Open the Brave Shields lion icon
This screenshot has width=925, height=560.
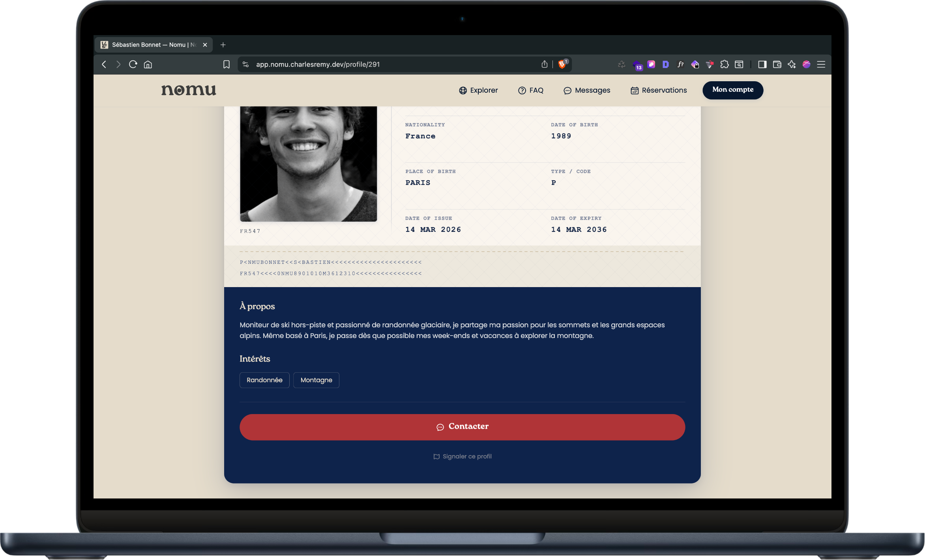pos(562,64)
